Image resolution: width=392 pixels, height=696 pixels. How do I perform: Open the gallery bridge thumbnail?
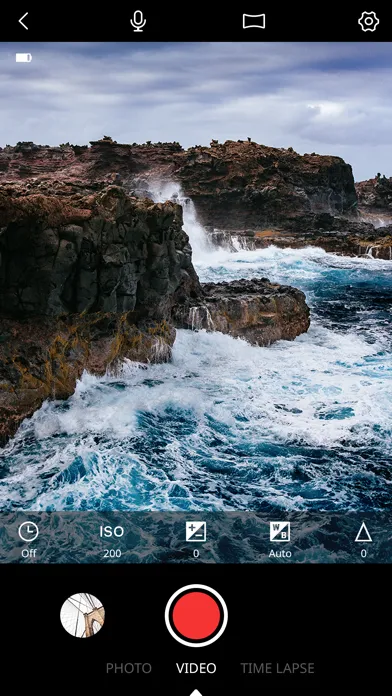pyautogui.click(x=83, y=615)
